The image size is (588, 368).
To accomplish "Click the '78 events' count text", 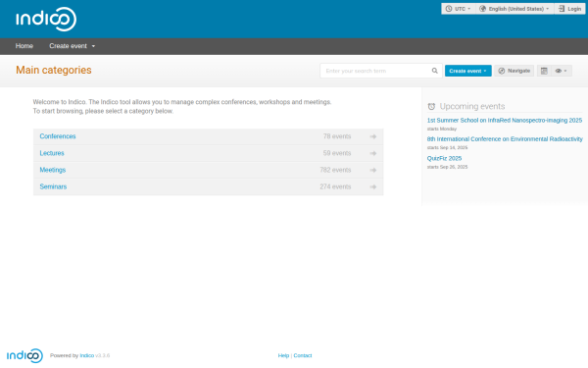I will [337, 136].
